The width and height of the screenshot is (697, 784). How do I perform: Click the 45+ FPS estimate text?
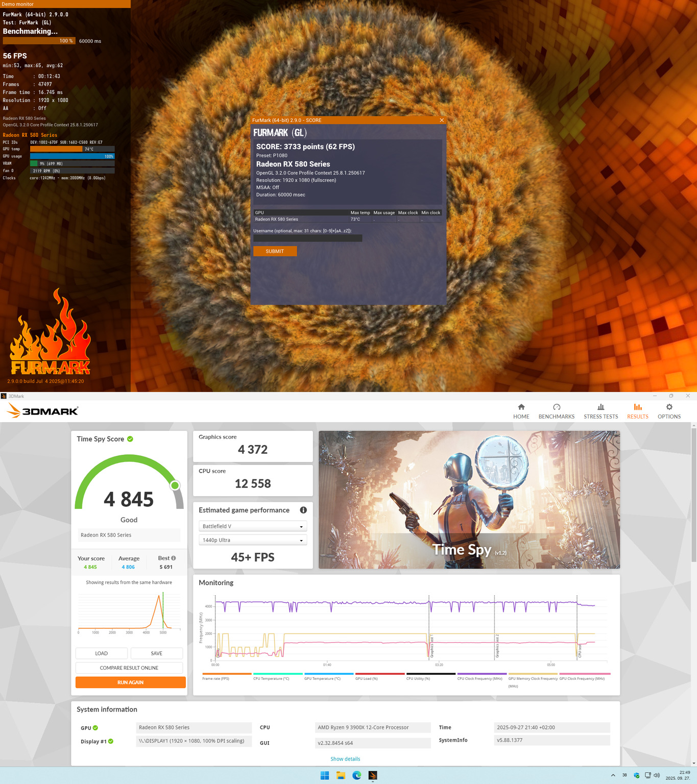coord(253,557)
